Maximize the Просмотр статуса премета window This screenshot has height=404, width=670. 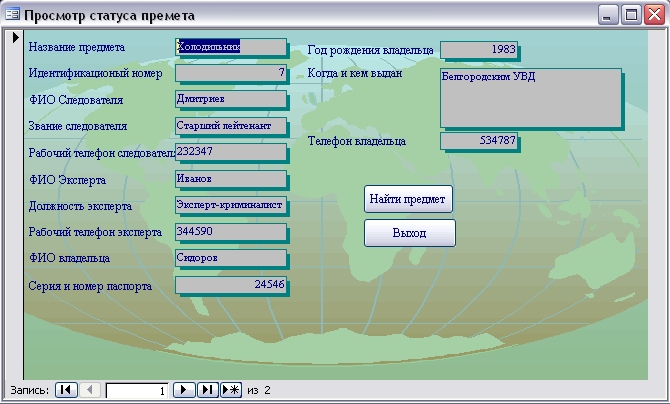tap(631, 15)
